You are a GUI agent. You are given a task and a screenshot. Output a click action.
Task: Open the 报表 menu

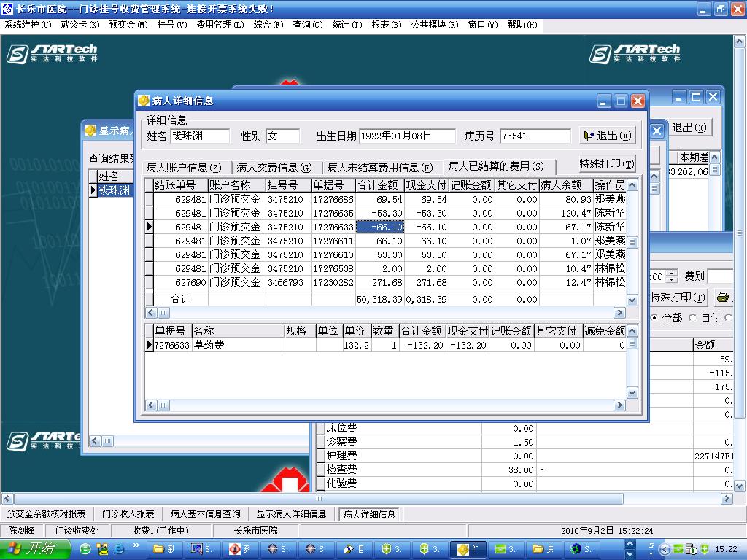pyautogui.click(x=387, y=24)
